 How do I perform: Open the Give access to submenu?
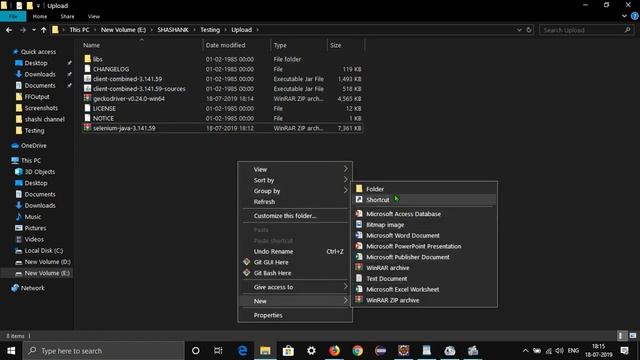[x=295, y=287]
